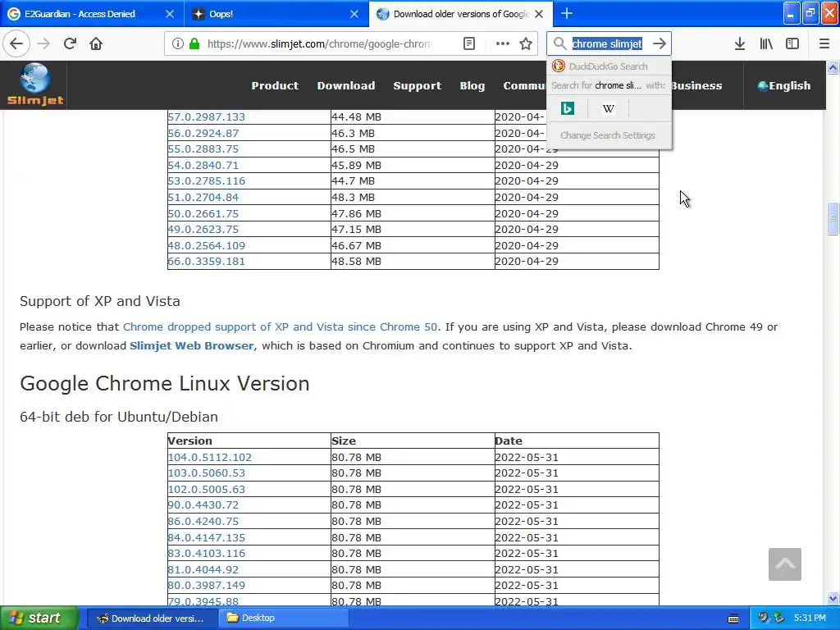The height and width of the screenshot is (630, 840).
Task: Close the Oops! tab
Action: tap(354, 14)
